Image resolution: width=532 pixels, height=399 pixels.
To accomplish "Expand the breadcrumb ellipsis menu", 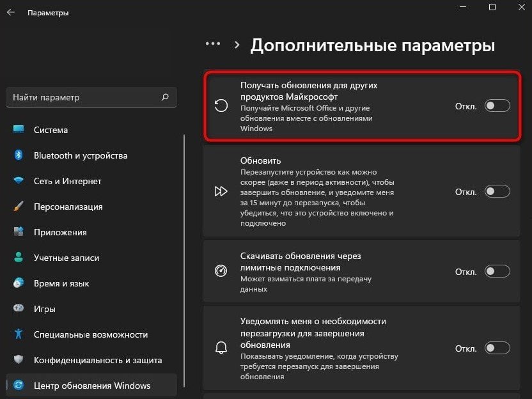I will click(213, 43).
